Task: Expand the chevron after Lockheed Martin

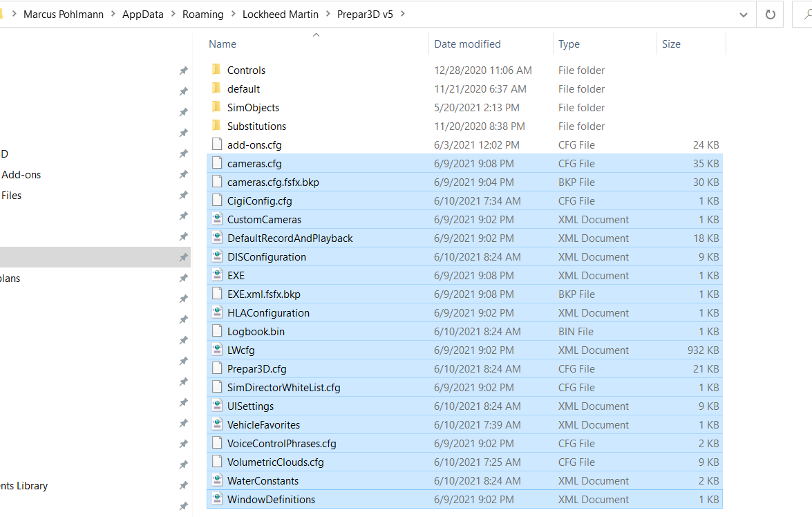Action: [x=328, y=14]
